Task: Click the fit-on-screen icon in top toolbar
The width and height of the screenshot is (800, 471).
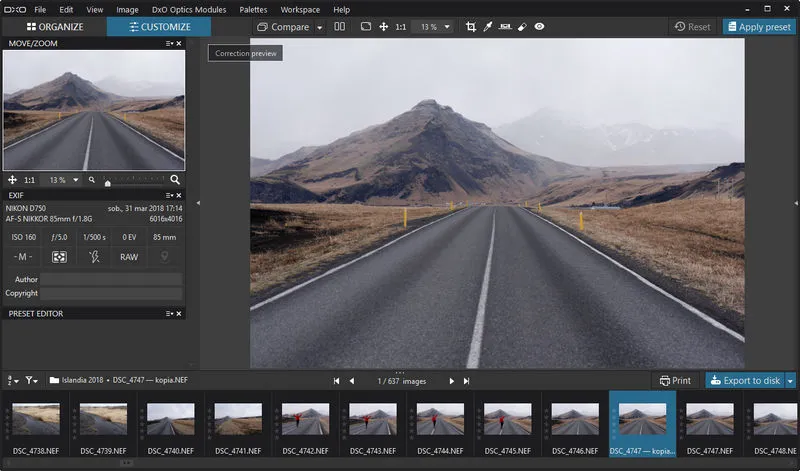Action: pyautogui.click(x=366, y=27)
